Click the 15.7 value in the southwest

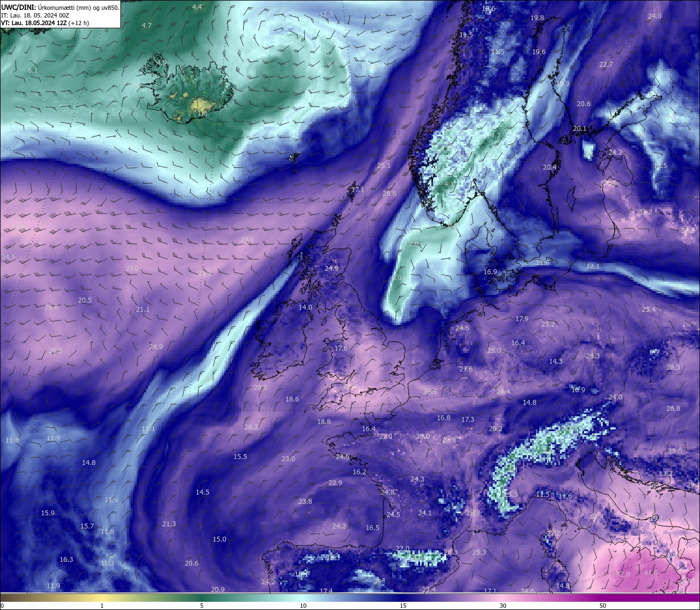coord(87,526)
